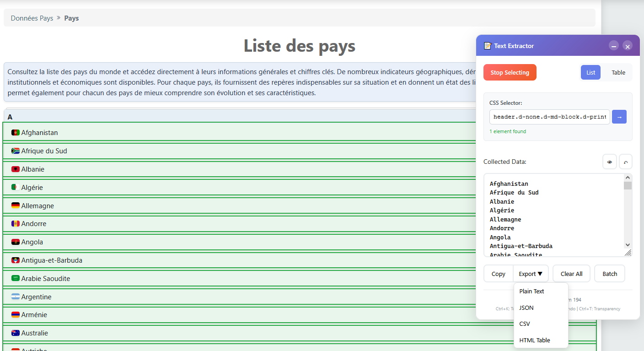Export as Plain Text
644x351 pixels.
(541, 291)
